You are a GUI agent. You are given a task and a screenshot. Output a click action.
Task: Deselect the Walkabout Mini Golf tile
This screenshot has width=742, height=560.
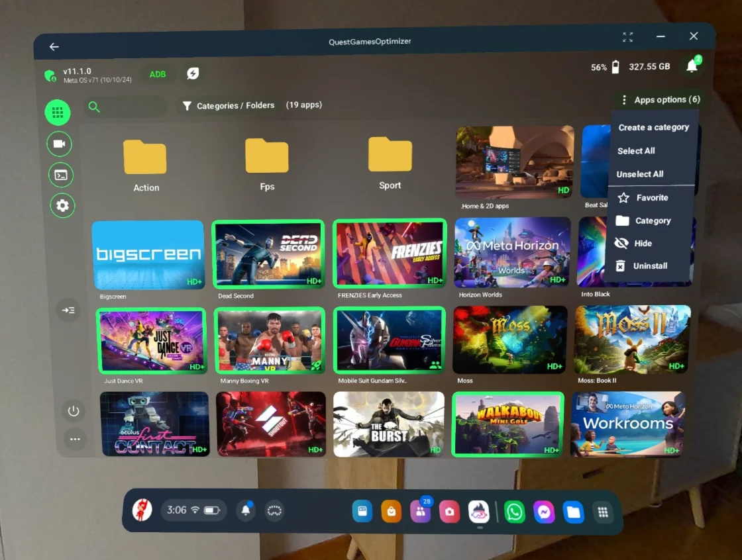(507, 424)
